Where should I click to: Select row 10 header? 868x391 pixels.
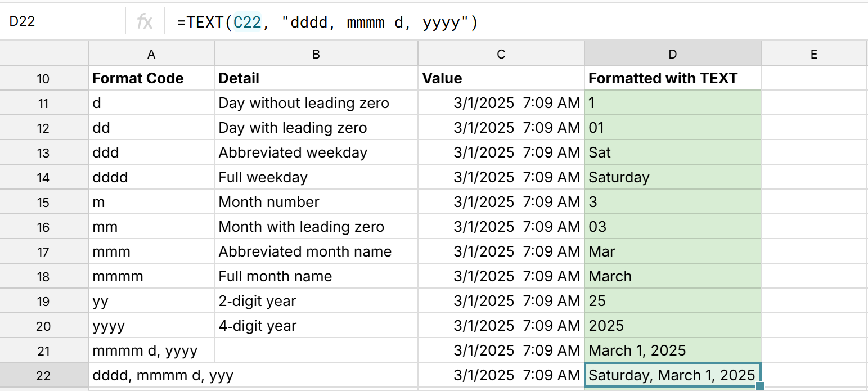point(44,78)
